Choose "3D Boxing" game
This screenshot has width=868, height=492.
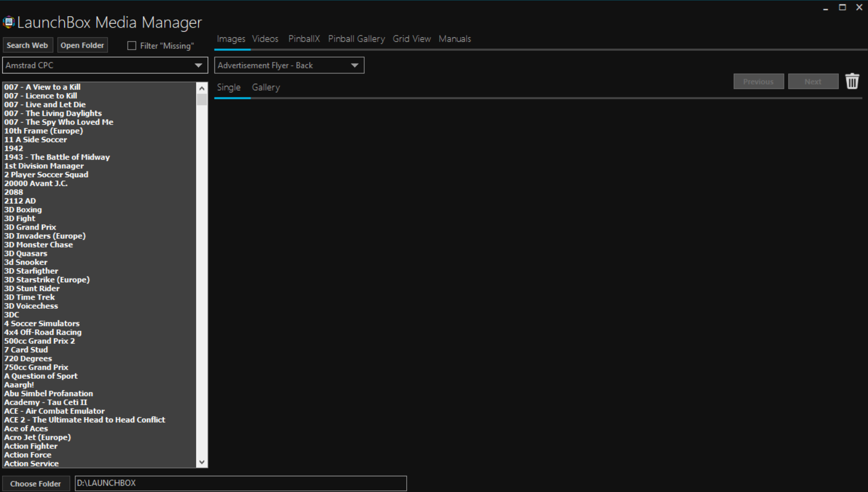[23, 210]
